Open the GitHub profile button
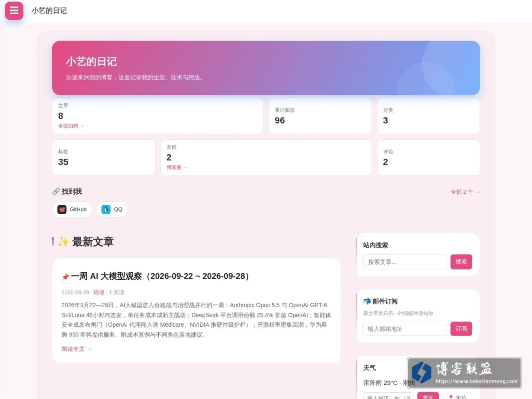The height and width of the screenshot is (399, 532). 72,210
